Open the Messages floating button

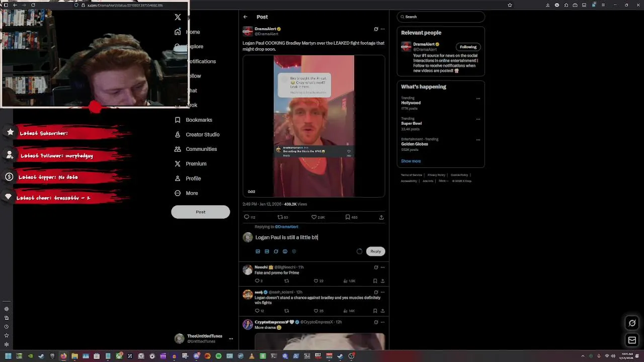pos(632,340)
